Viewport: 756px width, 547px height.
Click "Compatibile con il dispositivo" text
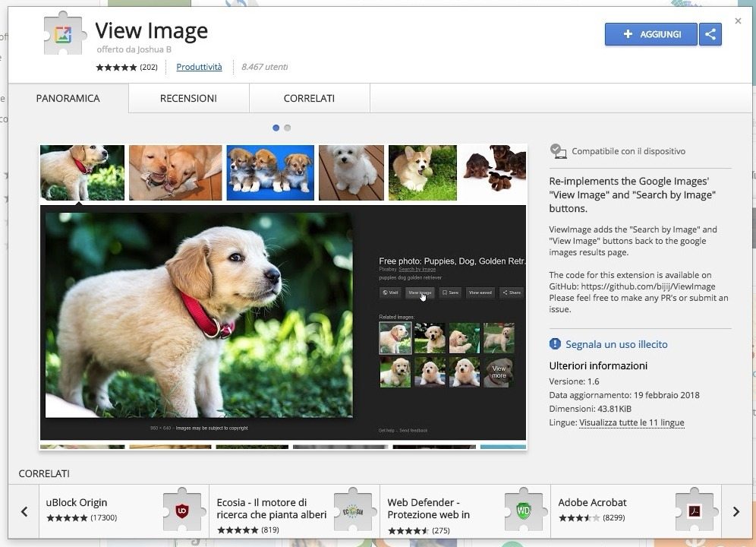pos(628,151)
